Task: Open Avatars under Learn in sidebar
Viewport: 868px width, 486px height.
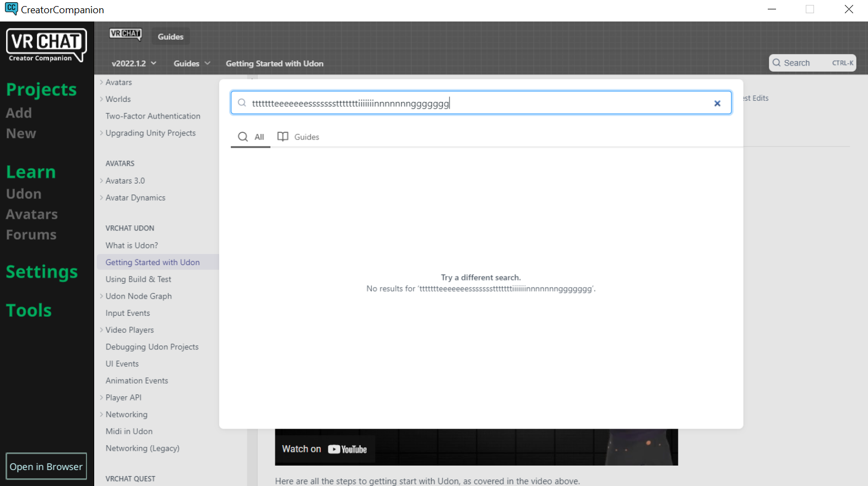Action: tap(31, 214)
